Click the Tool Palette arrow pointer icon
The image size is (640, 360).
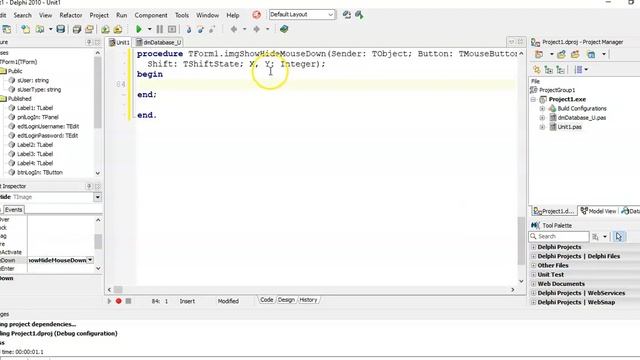click(619, 236)
